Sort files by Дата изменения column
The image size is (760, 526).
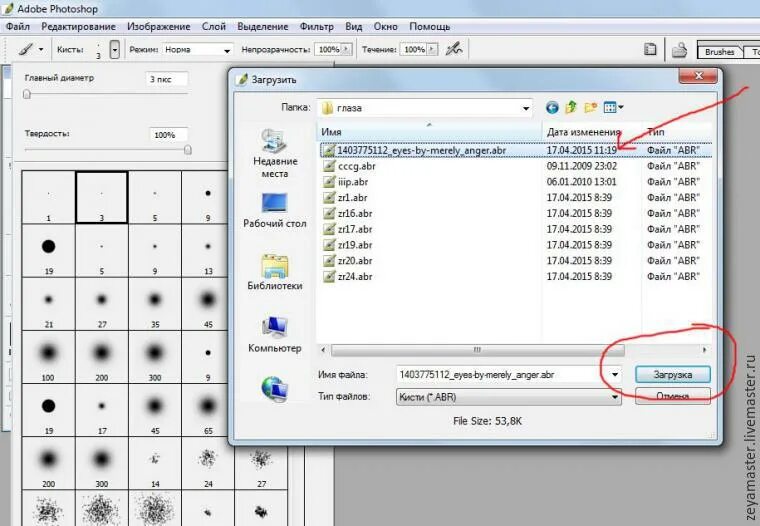click(x=591, y=132)
